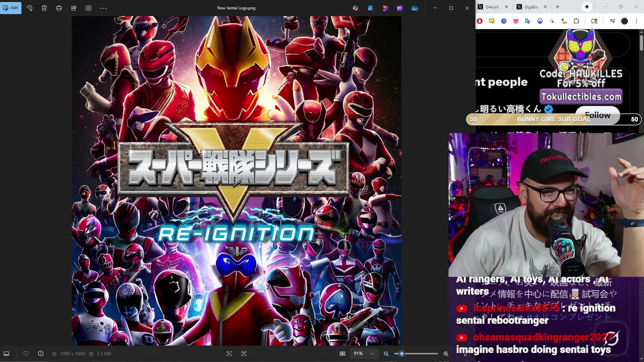Open the blue image app icon in Photos title bar
Viewport: 644px width, 362px height.
[370, 8]
